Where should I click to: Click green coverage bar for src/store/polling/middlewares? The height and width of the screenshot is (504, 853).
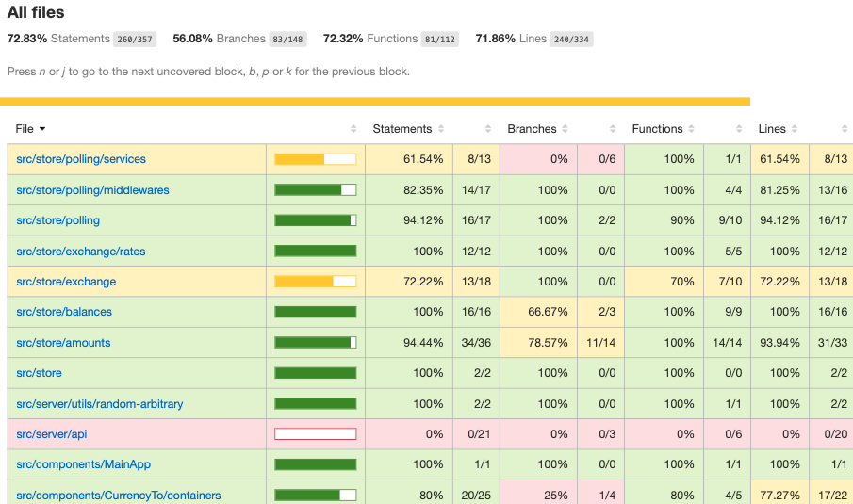point(316,190)
